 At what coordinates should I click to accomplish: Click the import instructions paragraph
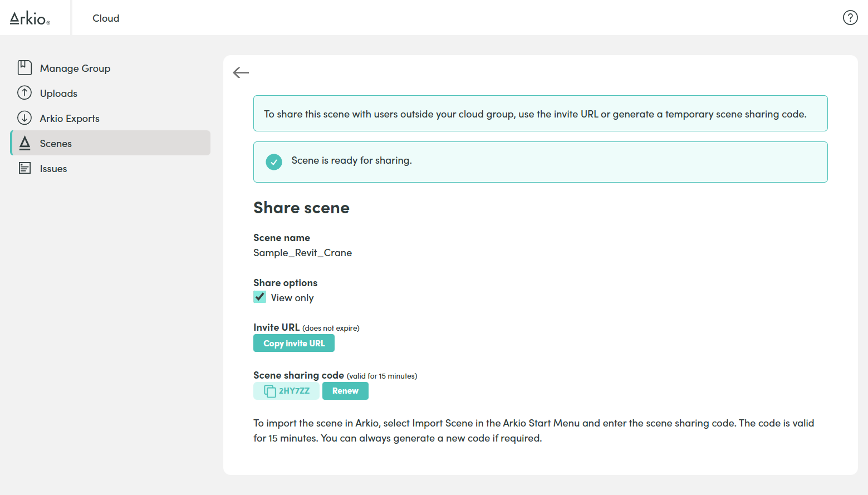coord(533,430)
